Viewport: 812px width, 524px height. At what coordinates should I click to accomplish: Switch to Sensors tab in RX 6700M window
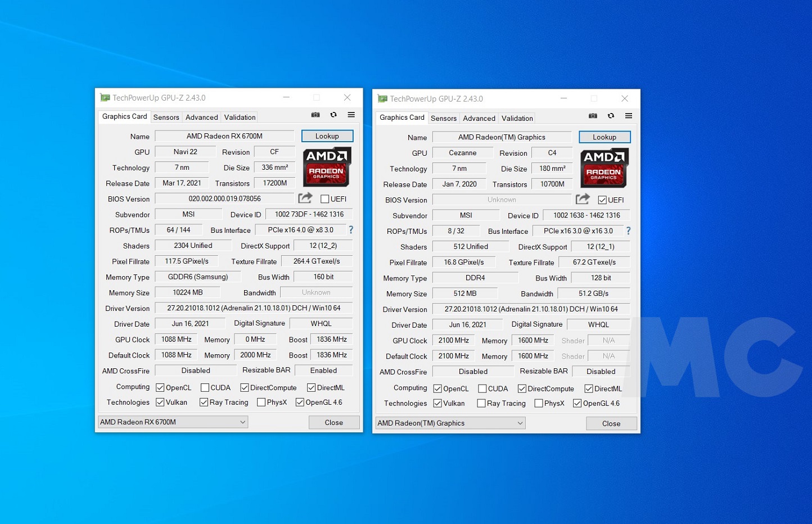point(166,118)
